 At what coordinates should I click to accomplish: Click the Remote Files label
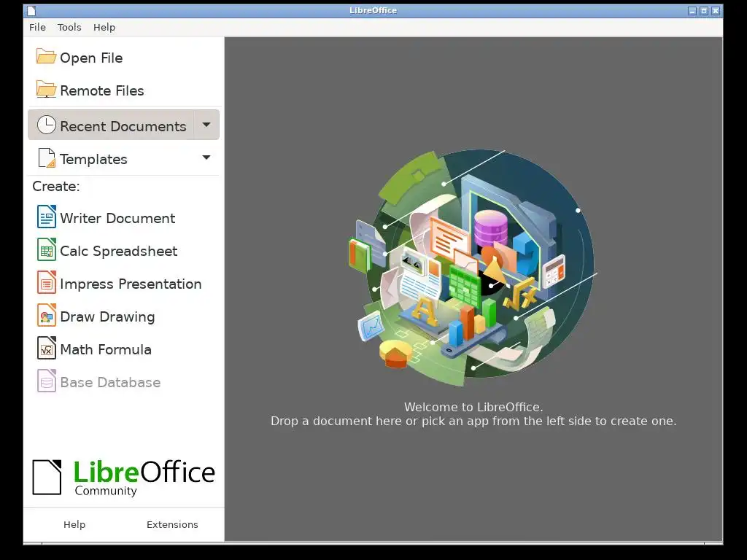(101, 90)
